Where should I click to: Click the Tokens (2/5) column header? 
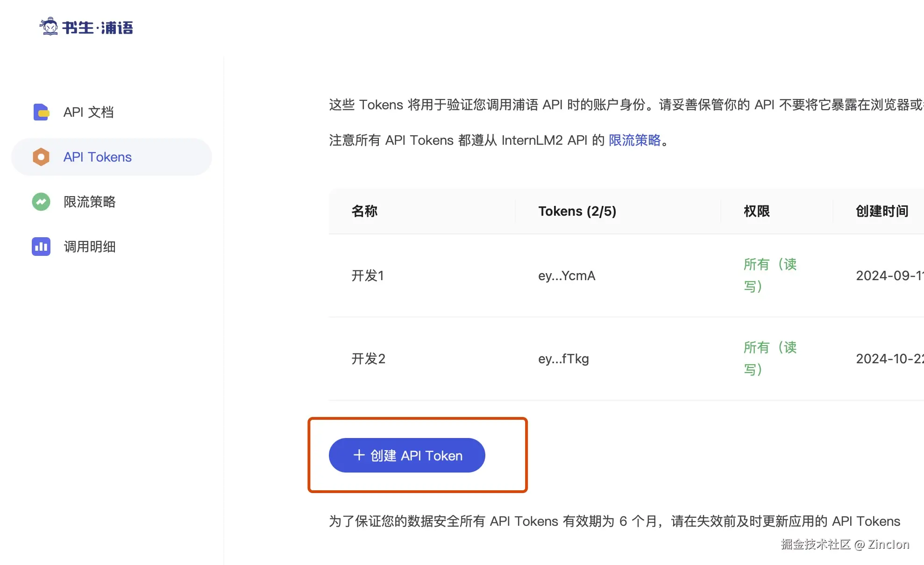click(577, 211)
